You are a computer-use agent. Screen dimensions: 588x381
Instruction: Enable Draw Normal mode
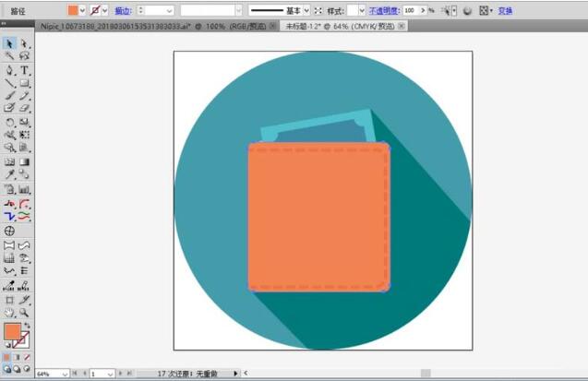click(7, 369)
